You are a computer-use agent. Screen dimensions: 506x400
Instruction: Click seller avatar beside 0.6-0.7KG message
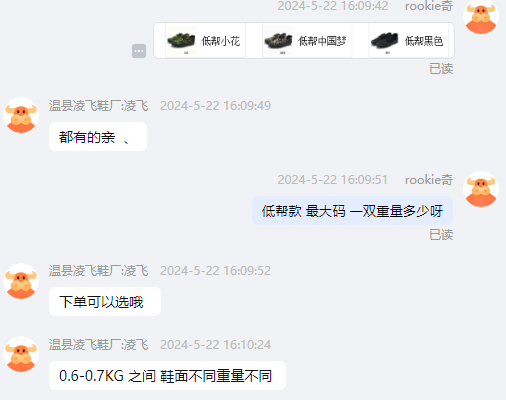21,354
